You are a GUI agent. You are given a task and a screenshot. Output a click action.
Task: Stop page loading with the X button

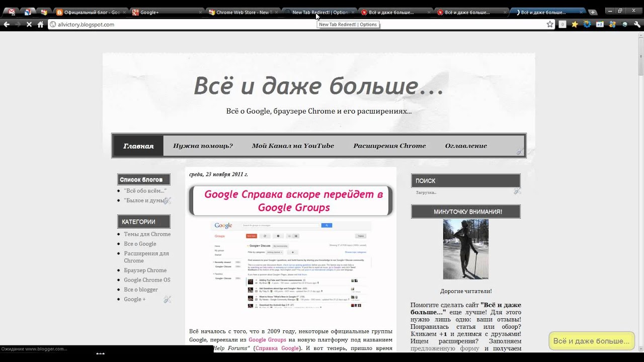tap(29, 24)
